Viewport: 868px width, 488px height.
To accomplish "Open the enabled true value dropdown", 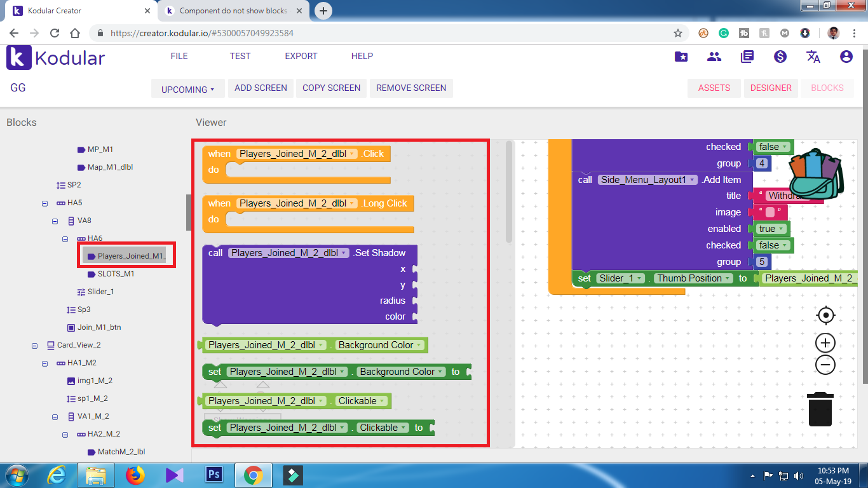I will [x=780, y=229].
